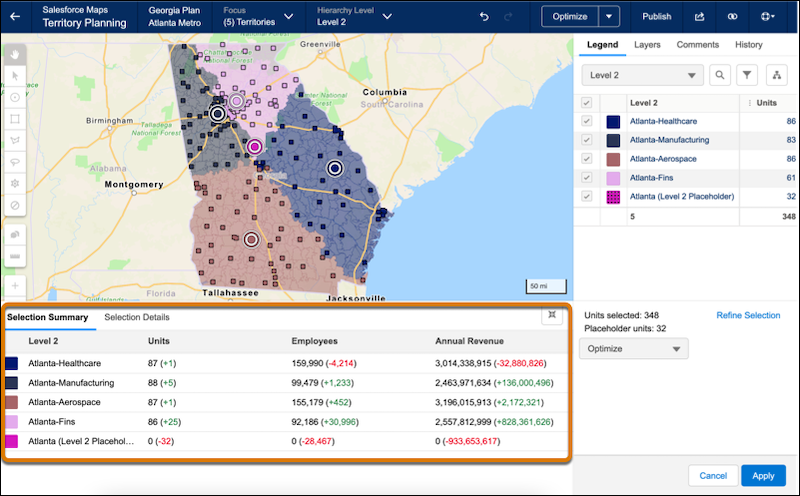Select the rectangle selection tool
Screen dimensions: 800x496
[x=15, y=119]
